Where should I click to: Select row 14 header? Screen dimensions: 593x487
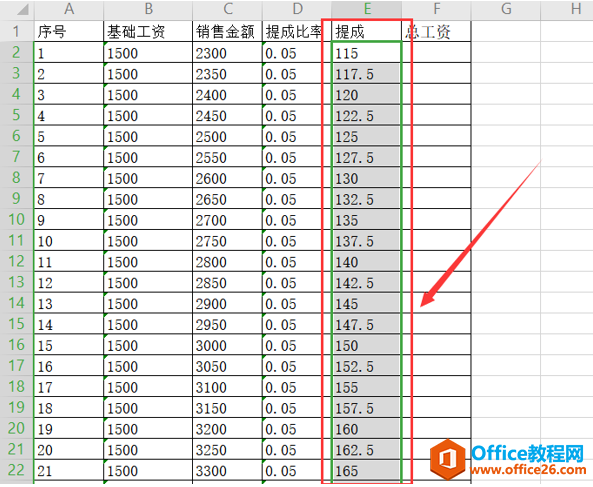(x=17, y=303)
